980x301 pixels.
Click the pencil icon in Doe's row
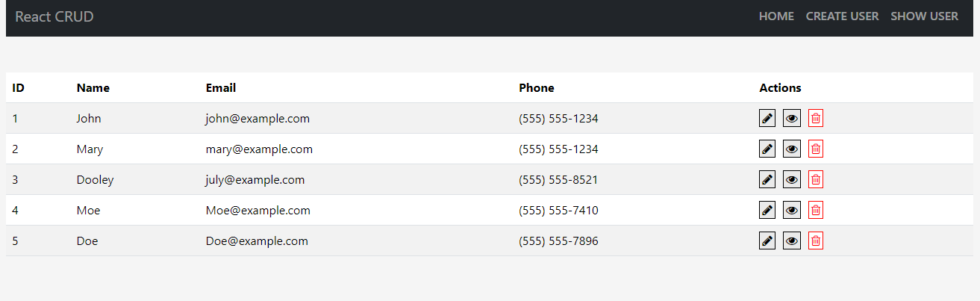pos(767,241)
